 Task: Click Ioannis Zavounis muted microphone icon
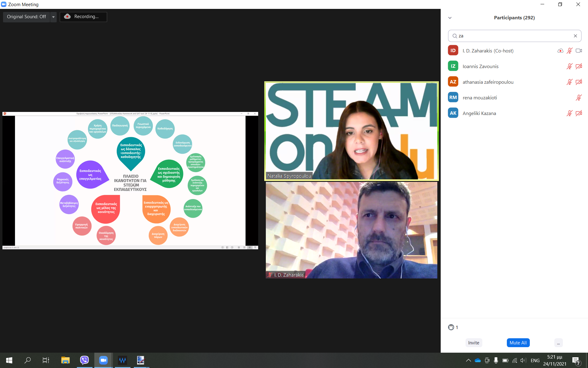tap(569, 67)
